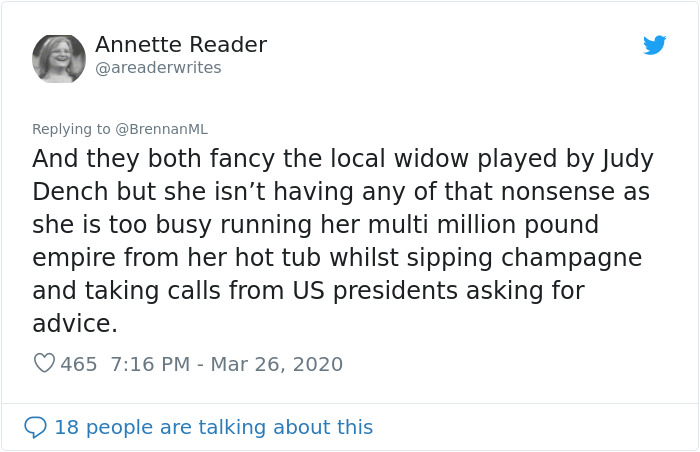The image size is (700, 452).
Task: Click the final word "advice."
Action: click(75, 324)
